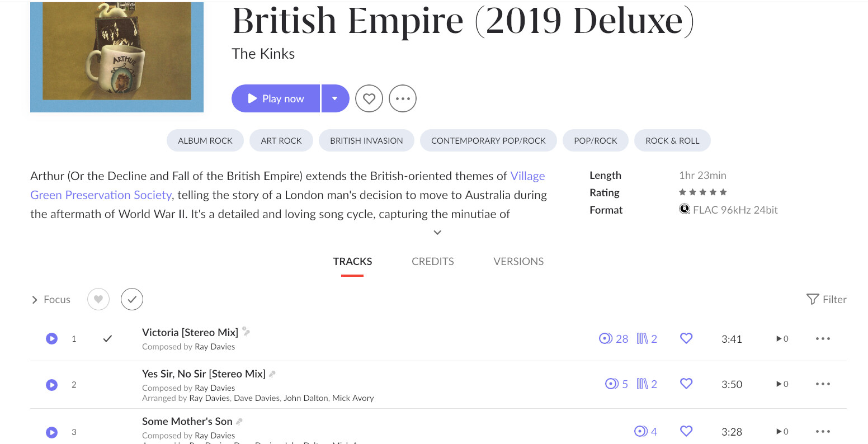Favorite the Victoria track heart

(686, 338)
